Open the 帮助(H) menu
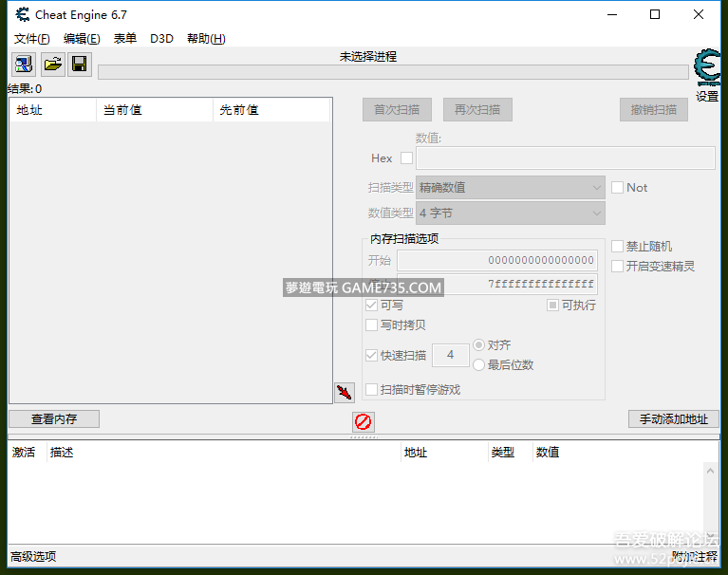 coord(206,39)
